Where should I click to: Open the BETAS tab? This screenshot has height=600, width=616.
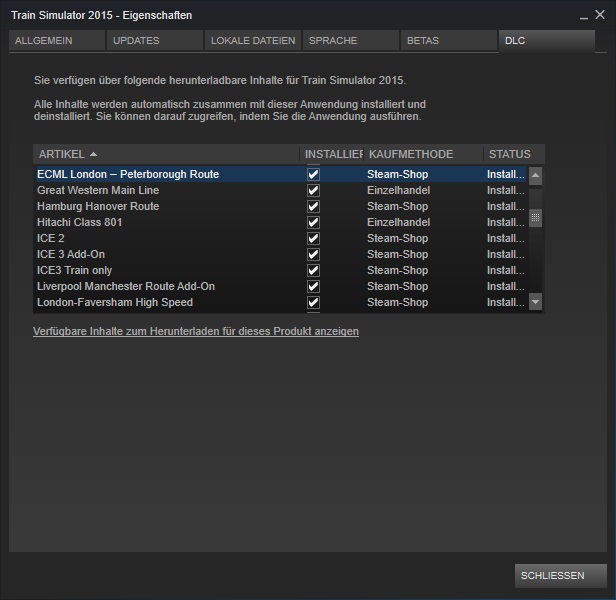(449, 40)
